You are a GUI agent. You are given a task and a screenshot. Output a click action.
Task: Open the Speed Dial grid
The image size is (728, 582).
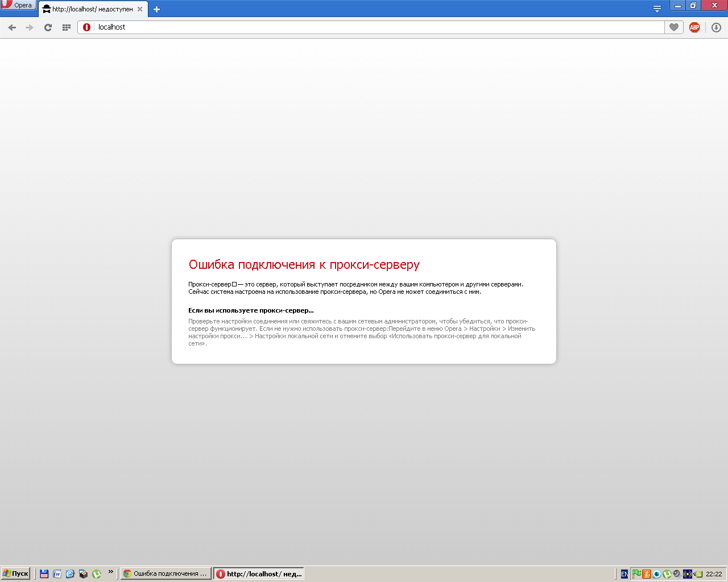pos(66,27)
